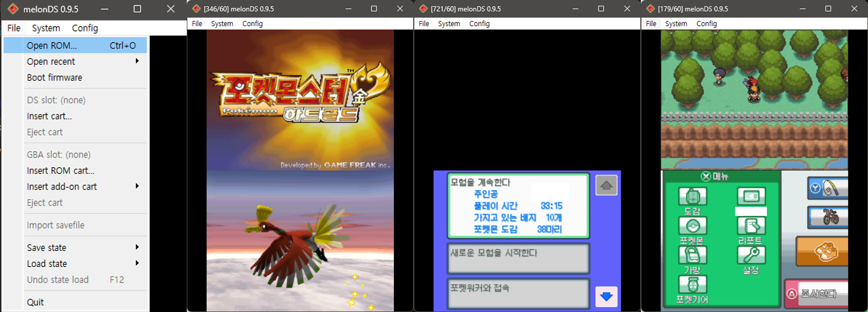Toggle the running shoes button
This screenshot has height=312, width=868.
click(825, 251)
